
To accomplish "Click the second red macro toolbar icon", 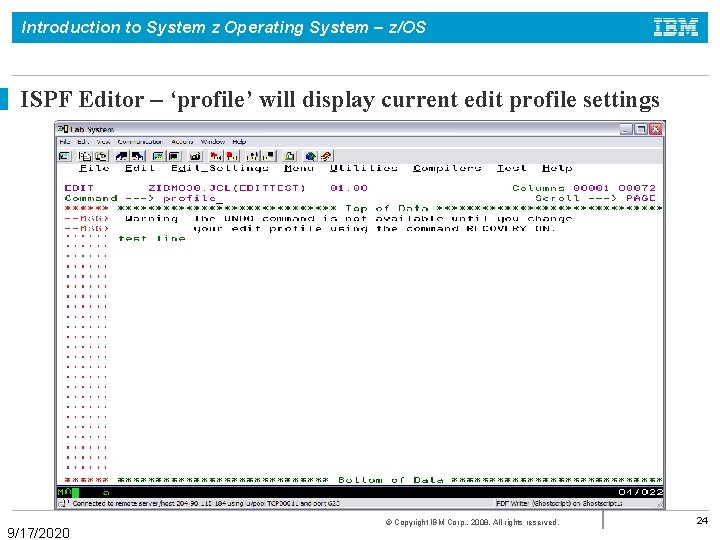I will pos(232,156).
